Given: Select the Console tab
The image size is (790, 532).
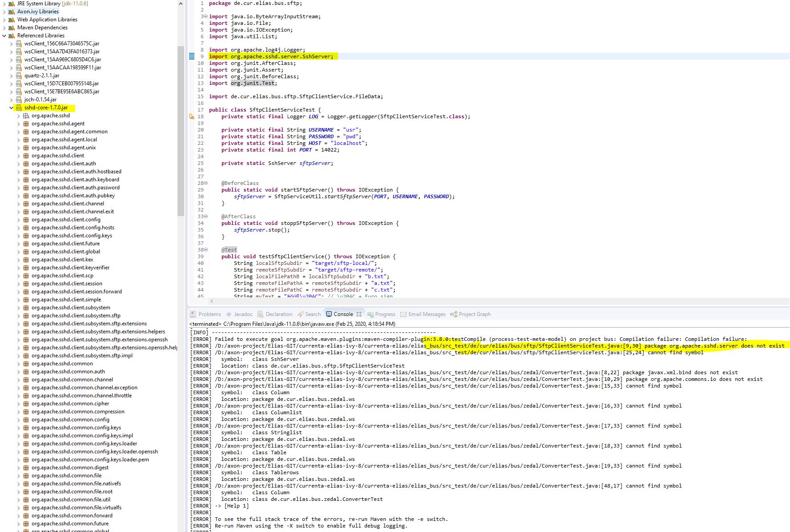Looking at the screenshot, I should pyautogui.click(x=343, y=314).
